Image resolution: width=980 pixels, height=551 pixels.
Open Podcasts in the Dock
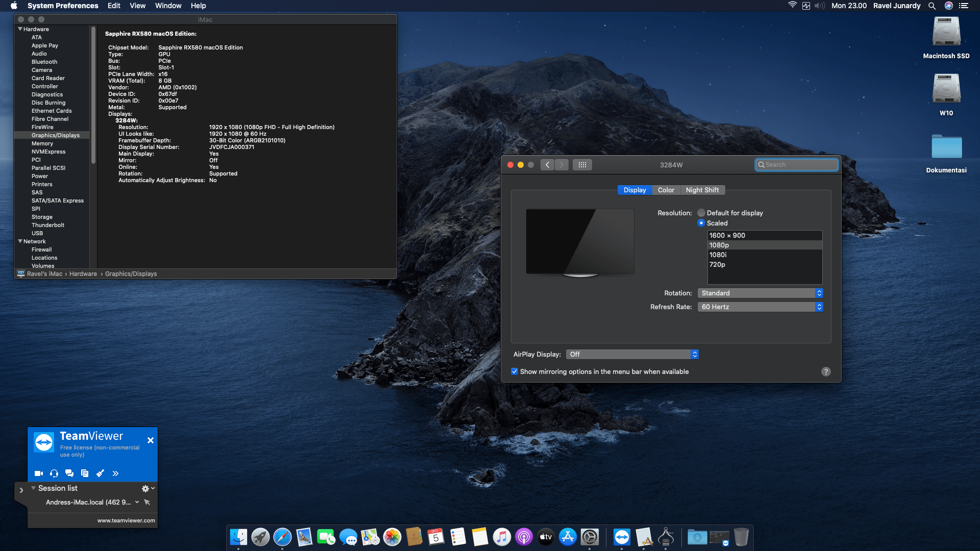click(524, 537)
